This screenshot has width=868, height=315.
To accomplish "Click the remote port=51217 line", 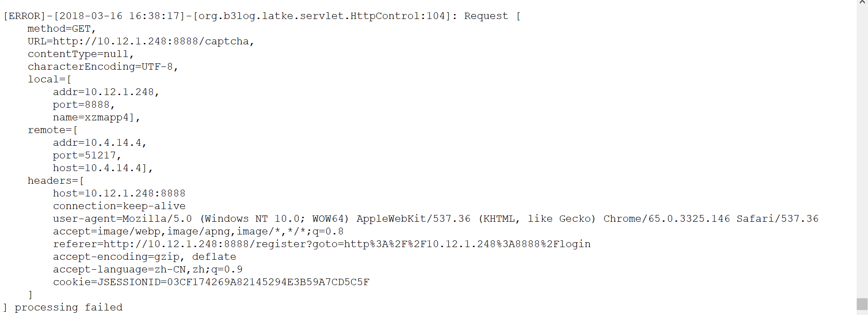I will tap(86, 156).
